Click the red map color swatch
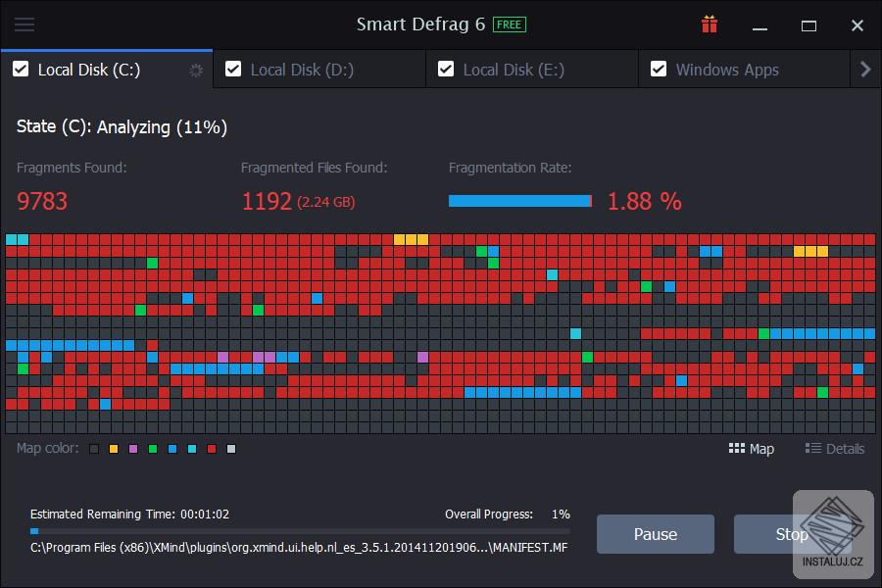The height and width of the screenshot is (588, 882). [x=212, y=449]
